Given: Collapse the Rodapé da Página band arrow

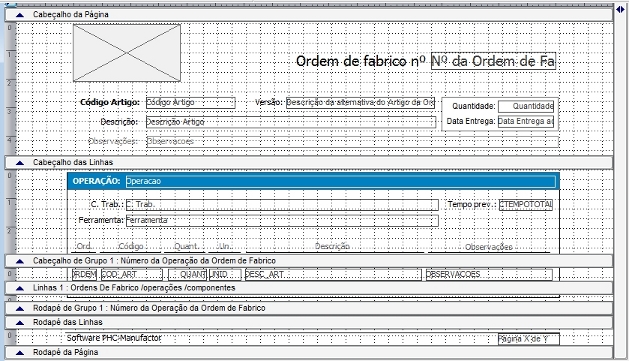Looking at the screenshot, I should (x=20, y=353).
